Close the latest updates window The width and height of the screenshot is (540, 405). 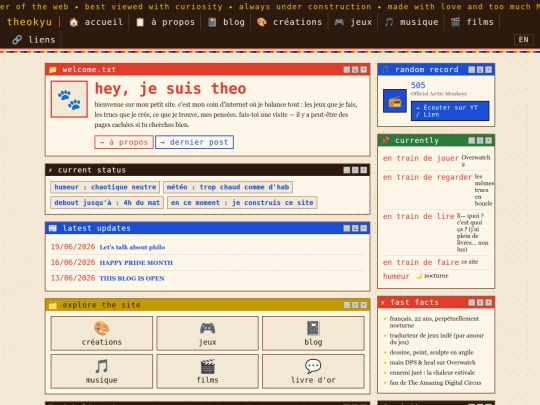click(364, 228)
